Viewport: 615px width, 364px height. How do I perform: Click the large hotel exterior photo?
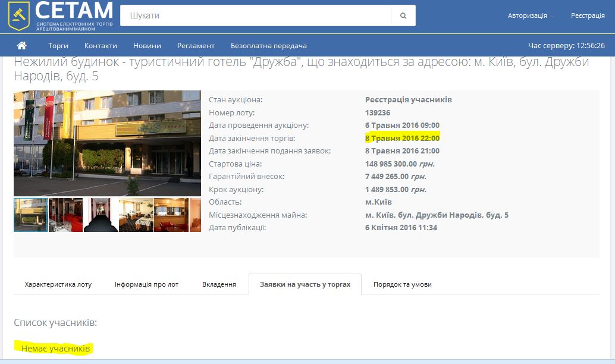[x=107, y=143]
